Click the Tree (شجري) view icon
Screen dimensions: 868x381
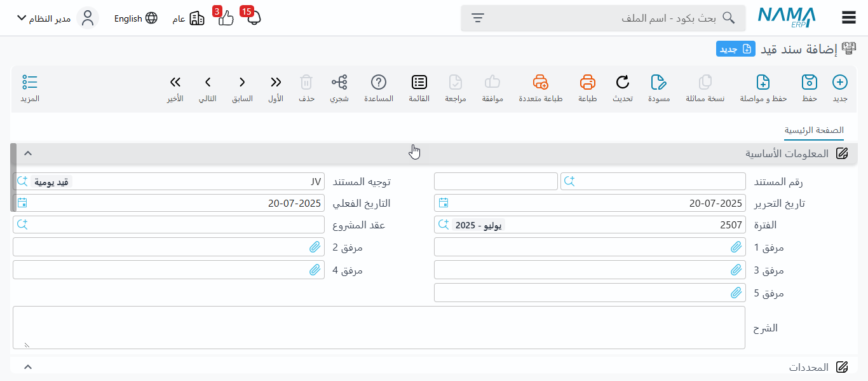click(339, 83)
